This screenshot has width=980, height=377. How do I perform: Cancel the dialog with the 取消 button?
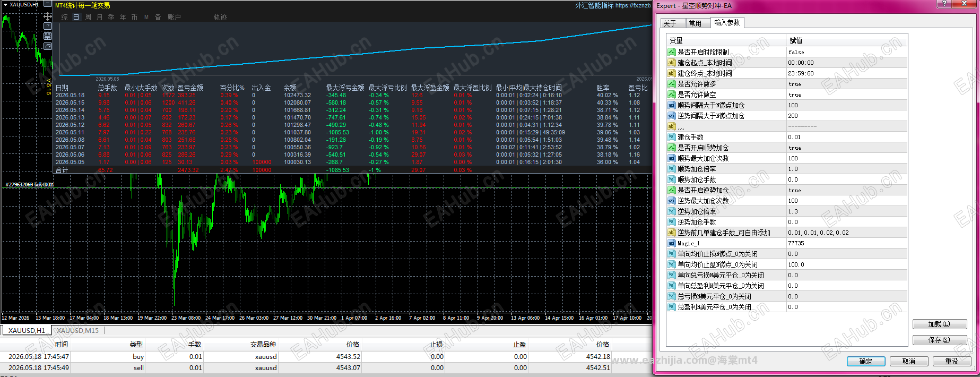[909, 361]
